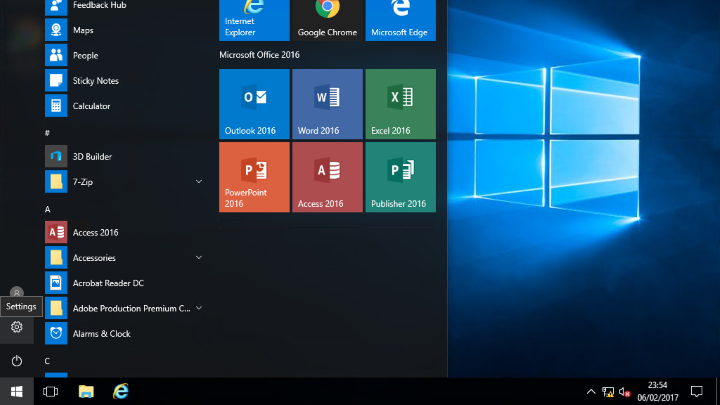Click the network status tray icon
The height and width of the screenshot is (405, 720).
[608, 392]
